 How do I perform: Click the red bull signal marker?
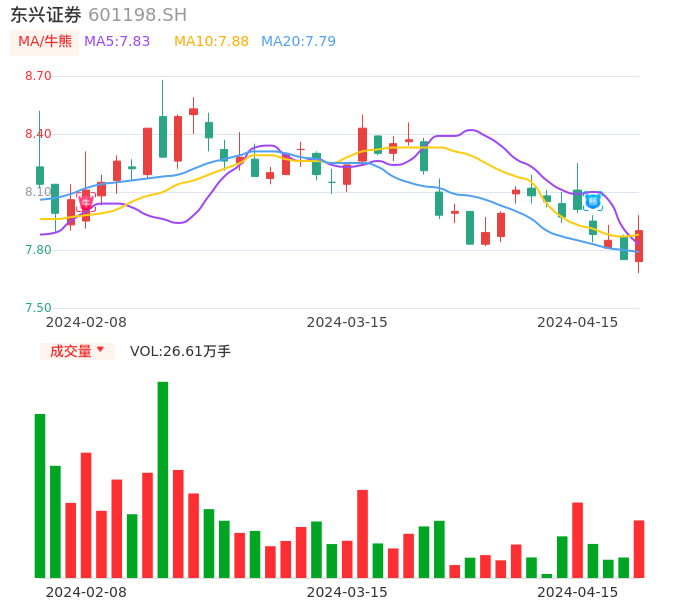tap(86, 202)
